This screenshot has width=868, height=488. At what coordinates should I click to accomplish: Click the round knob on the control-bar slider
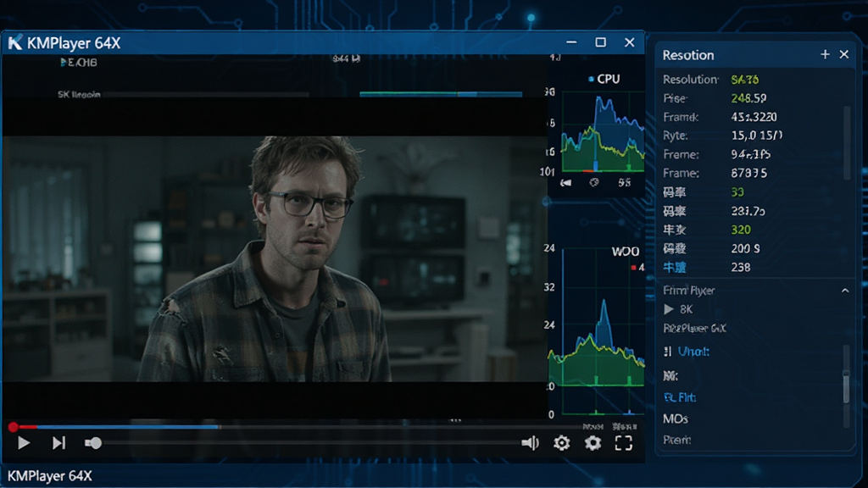(96, 442)
